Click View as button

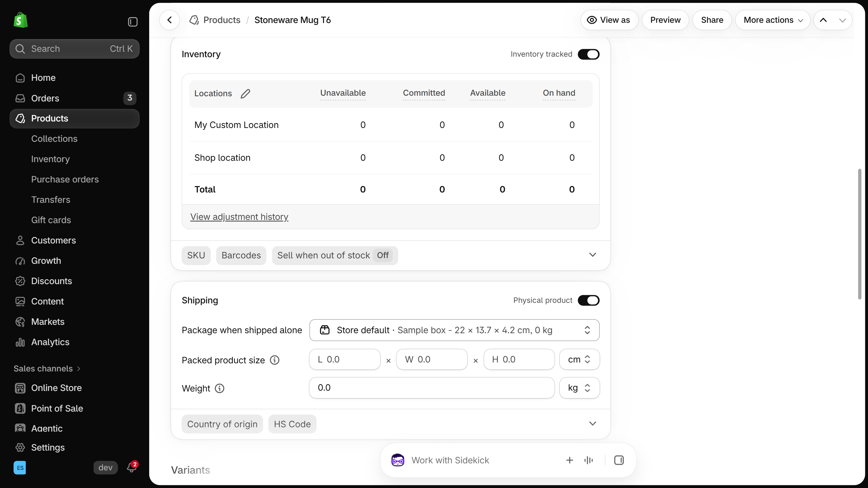click(609, 20)
